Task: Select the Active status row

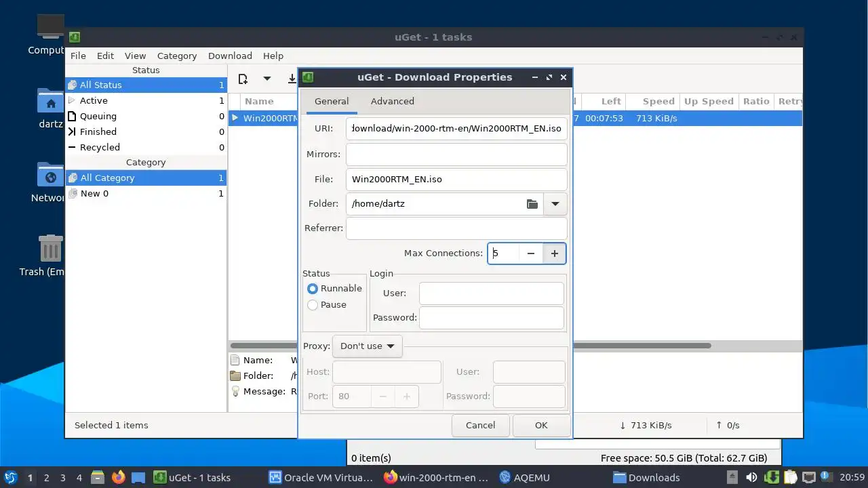Action: pyautogui.click(x=146, y=101)
